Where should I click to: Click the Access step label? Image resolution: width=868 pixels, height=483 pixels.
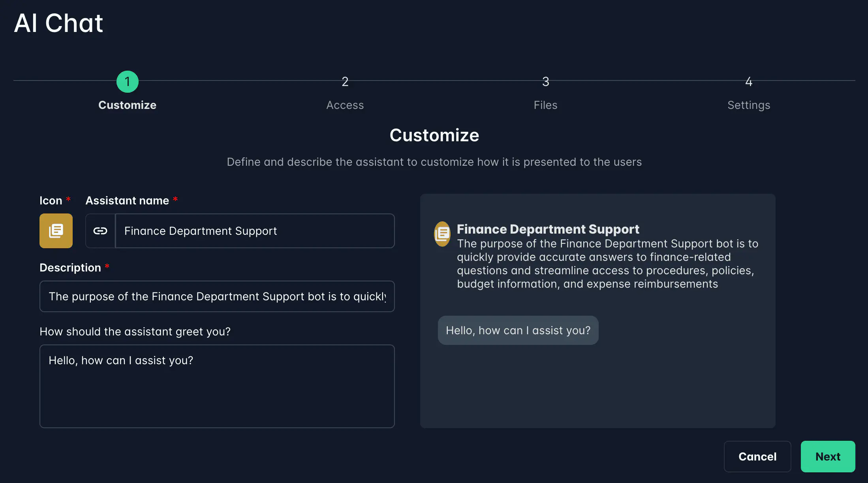click(345, 105)
